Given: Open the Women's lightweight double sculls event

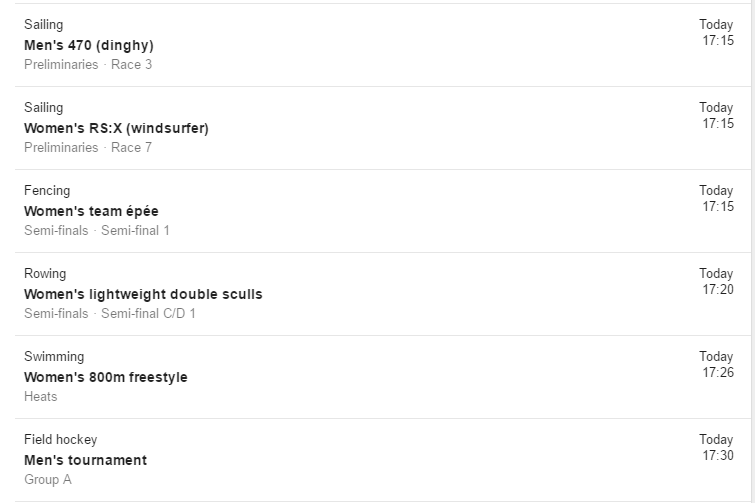Looking at the screenshot, I should click(x=383, y=294).
